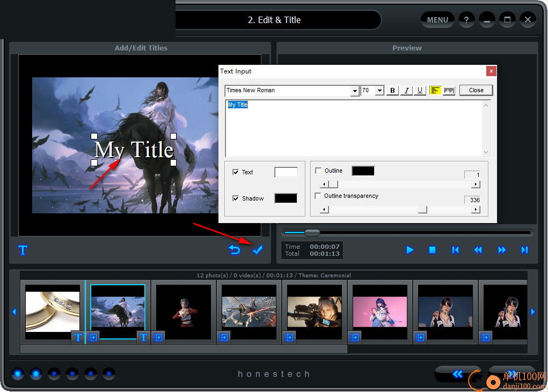The image size is (548, 392).
Task: Click the outline transparency slider thumb
Action: (422, 210)
